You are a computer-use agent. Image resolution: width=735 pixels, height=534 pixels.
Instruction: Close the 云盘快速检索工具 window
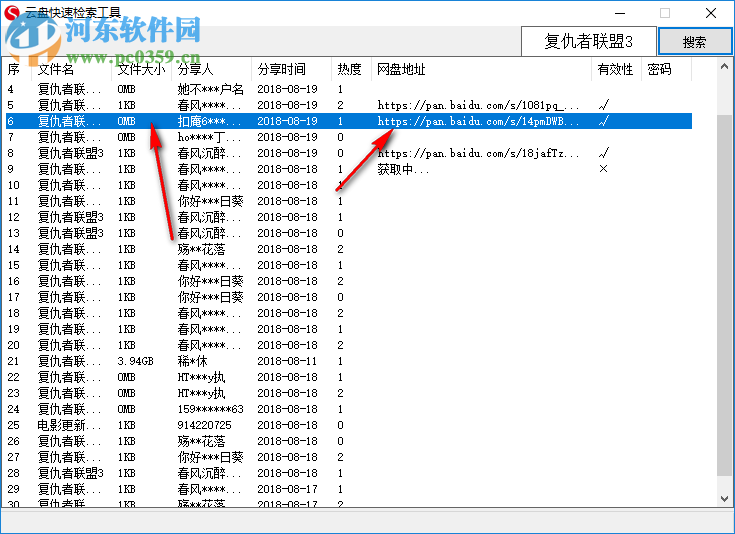pos(711,13)
